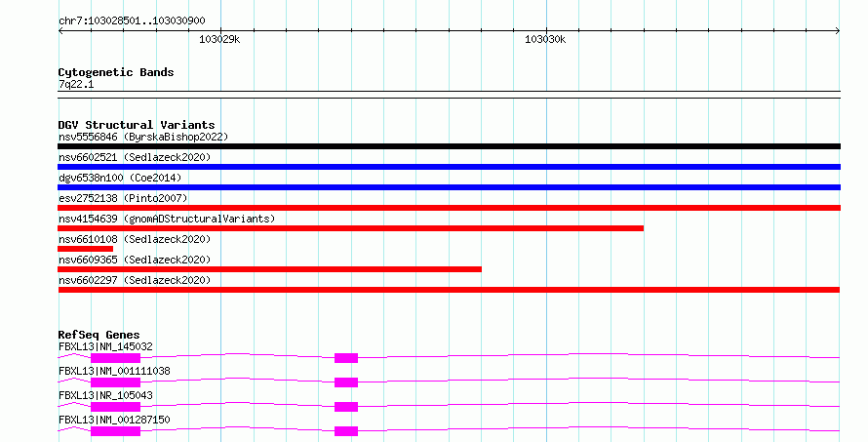
Task: Open variant label dgv6538n100 (Coe2014)
Action: coord(120,178)
